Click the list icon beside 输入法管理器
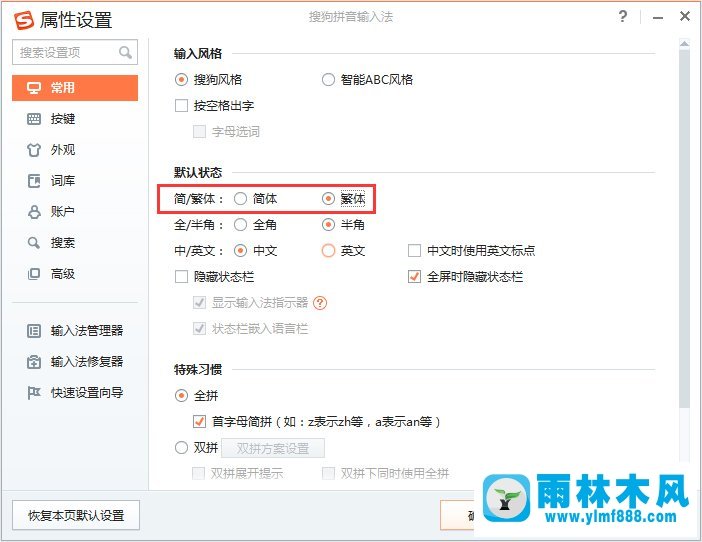The image size is (702, 542). [x=34, y=331]
